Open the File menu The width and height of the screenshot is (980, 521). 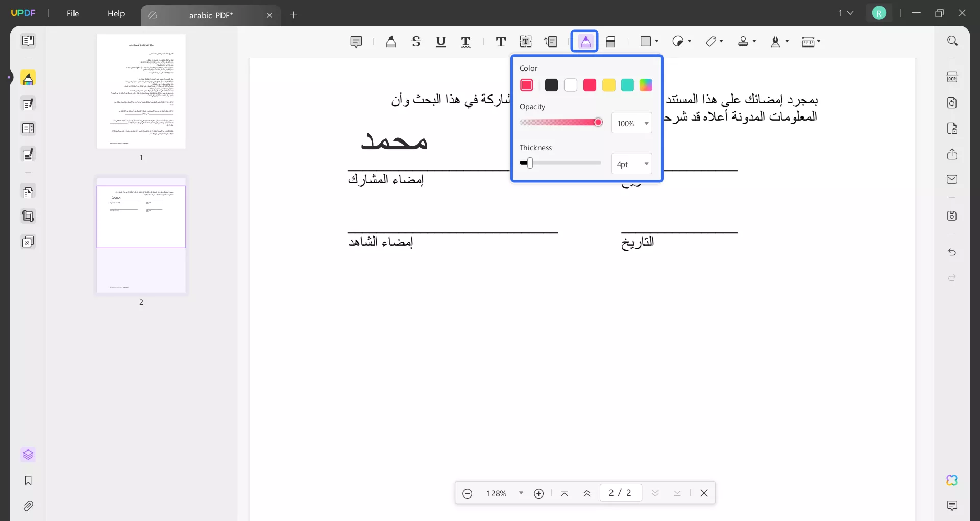click(72, 14)
